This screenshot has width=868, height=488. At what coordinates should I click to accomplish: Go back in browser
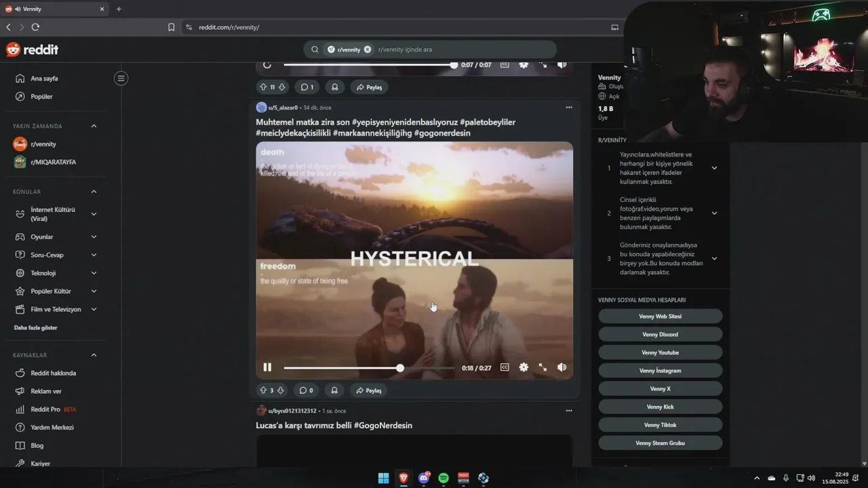8,27
